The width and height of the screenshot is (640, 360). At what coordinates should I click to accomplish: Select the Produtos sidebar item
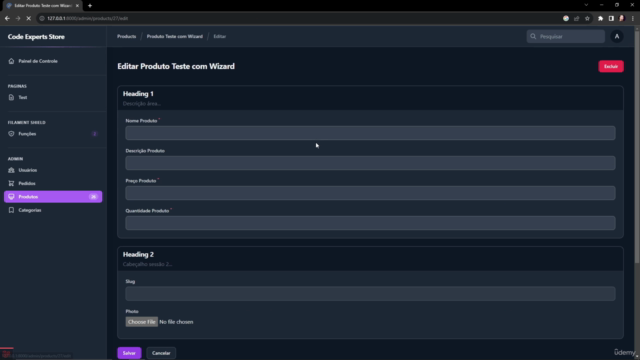coord(53,197)
